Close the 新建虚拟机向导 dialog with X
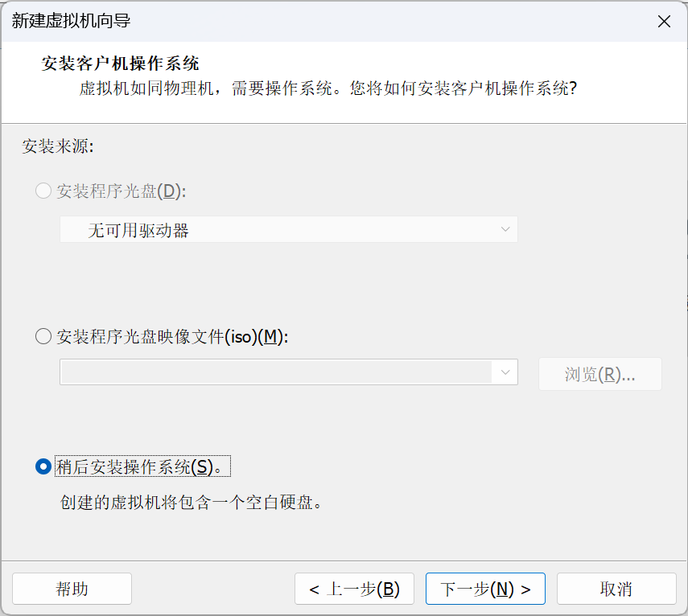The height and width of the screenshot is (616, 688). 664,21
